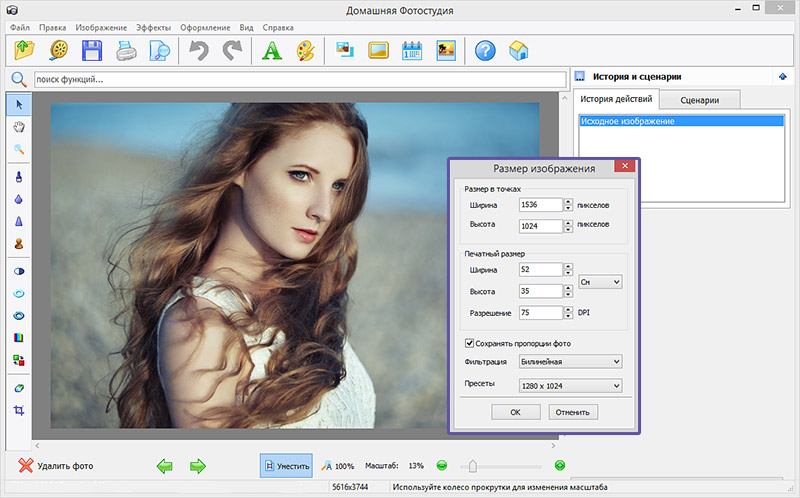Click the 'Отменить' button
This screenshot has height=498, width=800.
tap(573, 411)
